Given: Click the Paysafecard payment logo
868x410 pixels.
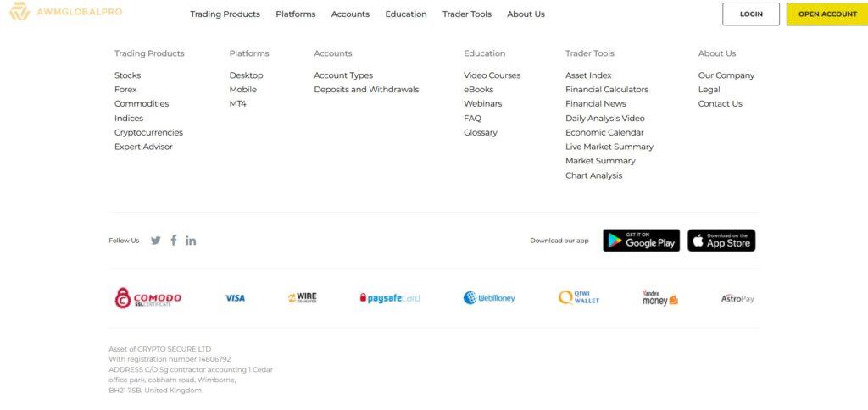Looking at the screenshot, I should point(390,298).
